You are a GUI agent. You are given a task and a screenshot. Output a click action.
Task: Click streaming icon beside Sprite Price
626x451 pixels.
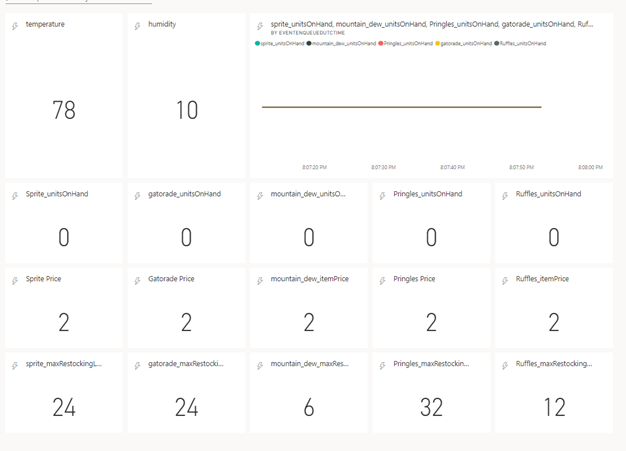[15, 281]
